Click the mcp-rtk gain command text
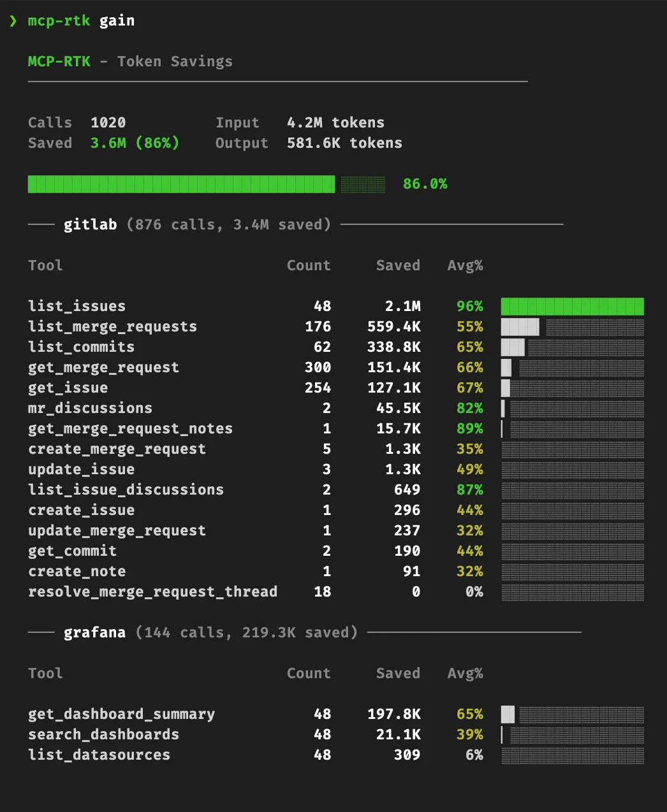 [81, 20]
